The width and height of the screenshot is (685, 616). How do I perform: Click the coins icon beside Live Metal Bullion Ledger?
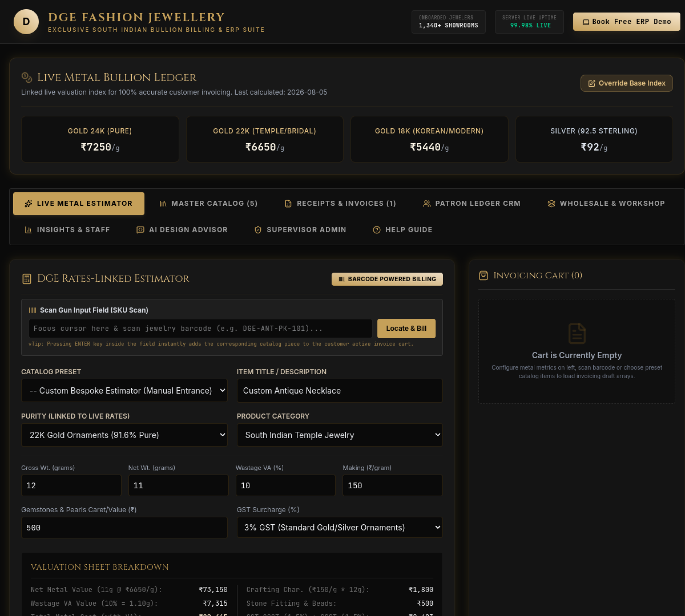click(27, 77)
